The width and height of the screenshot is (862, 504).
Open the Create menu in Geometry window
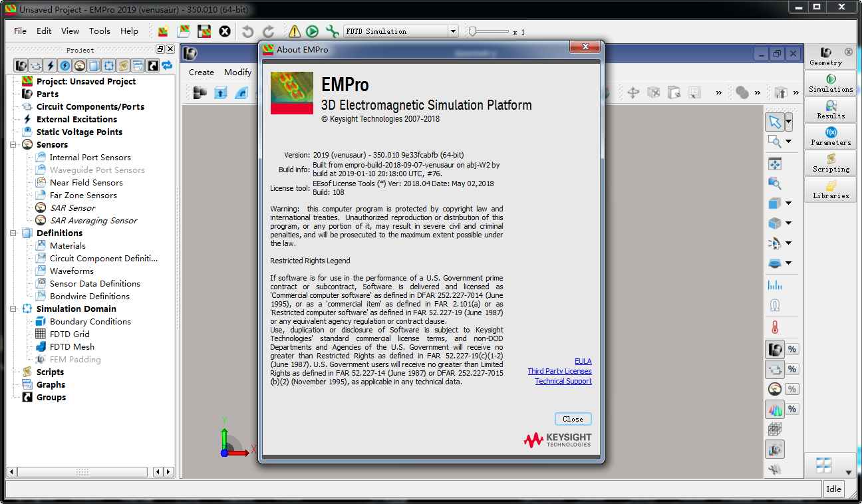(202, 72)
